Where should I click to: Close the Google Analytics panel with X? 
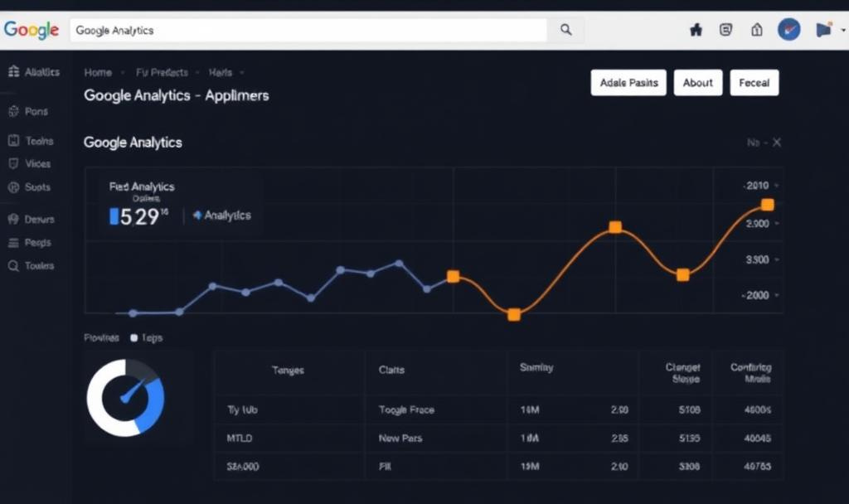776,143
